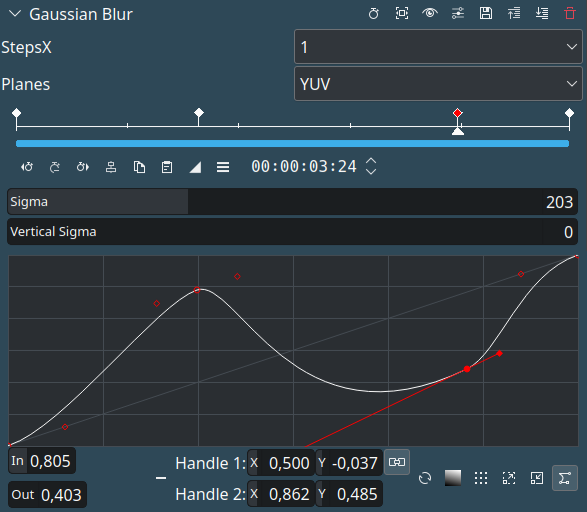Delete the Gaussian Blur effect

pyautogui.click(x=570, y=13)
